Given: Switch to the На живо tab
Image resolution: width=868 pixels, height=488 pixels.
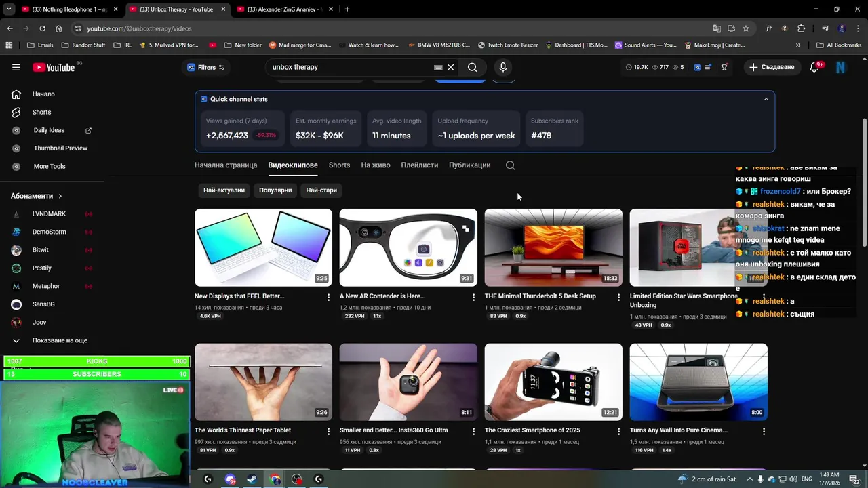Looking at the screenshot, I should click(x=376, y=165).
